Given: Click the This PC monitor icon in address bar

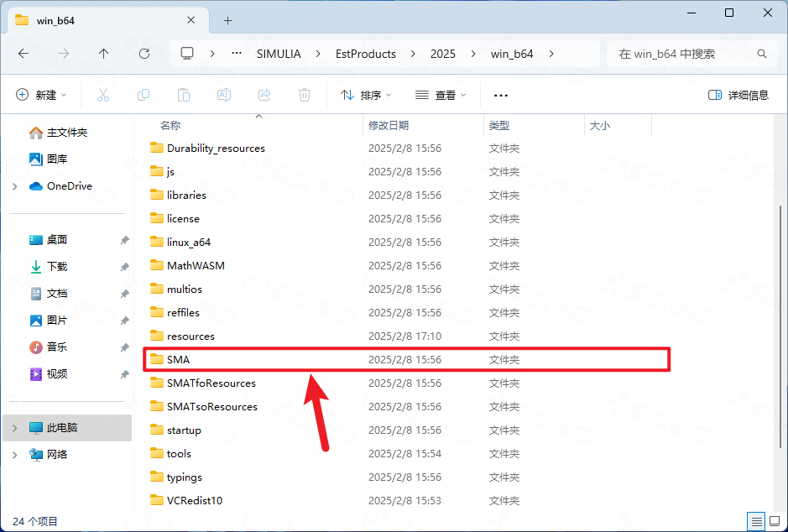Looking at the screenshot, I should coord(187,54).
